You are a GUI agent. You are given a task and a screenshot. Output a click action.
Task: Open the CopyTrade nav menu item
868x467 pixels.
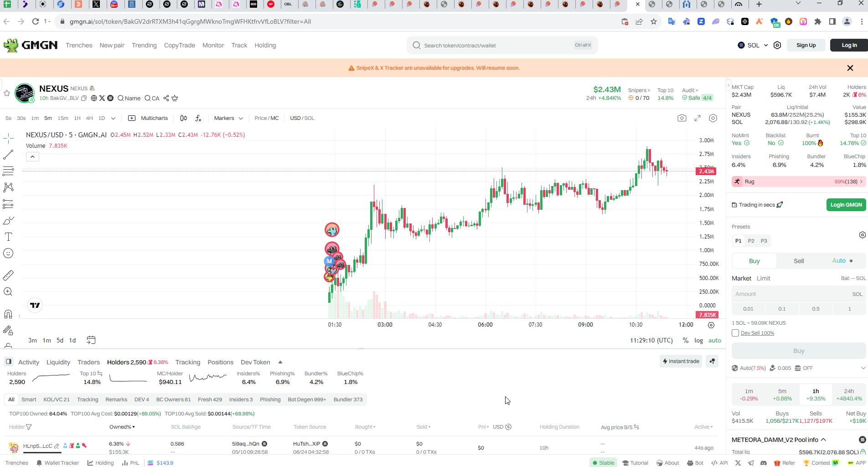(x=180, y=45)
